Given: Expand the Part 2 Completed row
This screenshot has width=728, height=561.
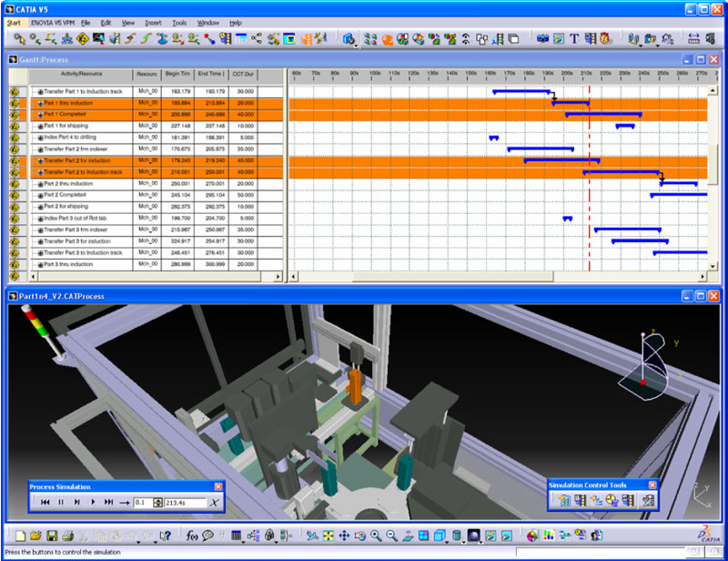Looking at the screenshot, I should point(40,196).
